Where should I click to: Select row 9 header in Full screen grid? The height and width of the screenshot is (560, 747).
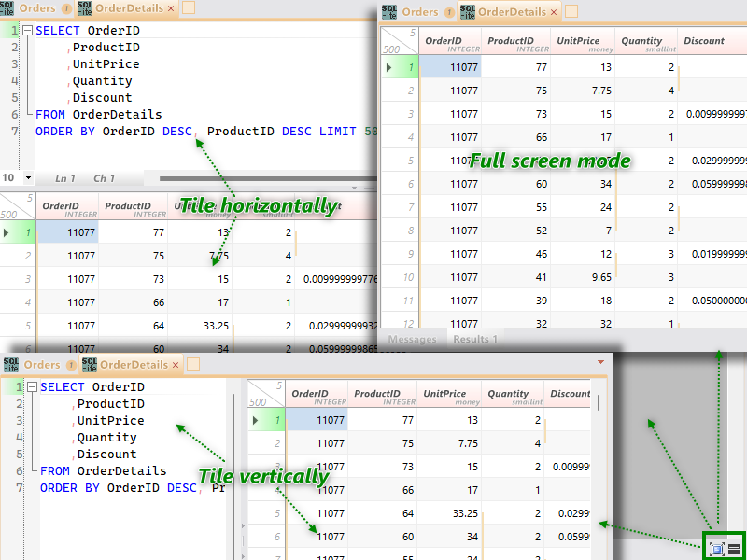point(401,254)
